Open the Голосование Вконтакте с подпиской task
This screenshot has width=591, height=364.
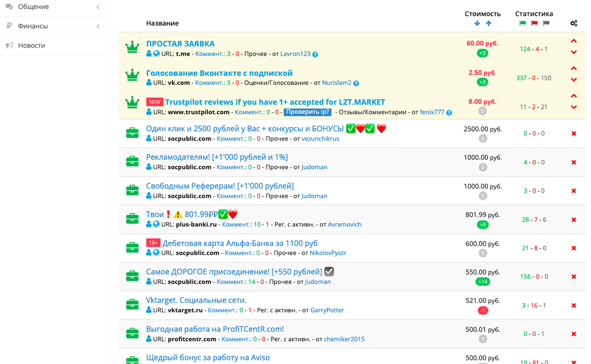(x=220, y=73)
